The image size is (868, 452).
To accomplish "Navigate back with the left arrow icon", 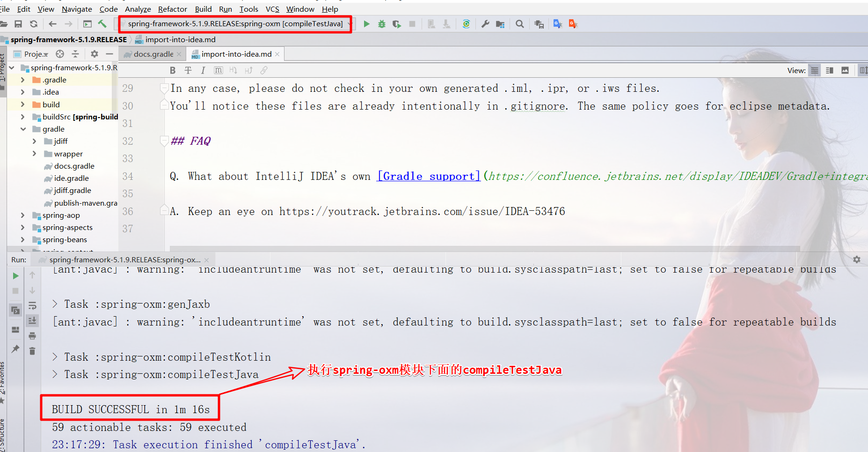I will [52, 24].
